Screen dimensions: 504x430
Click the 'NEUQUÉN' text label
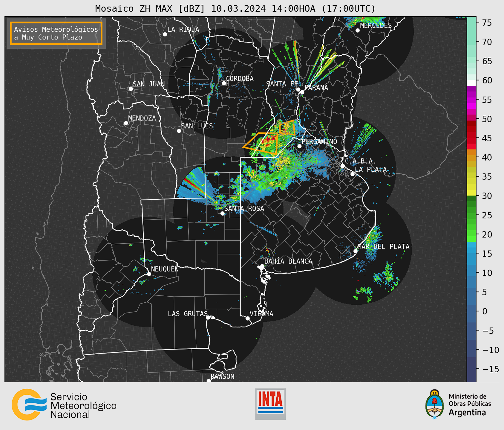tap(165, 269)
